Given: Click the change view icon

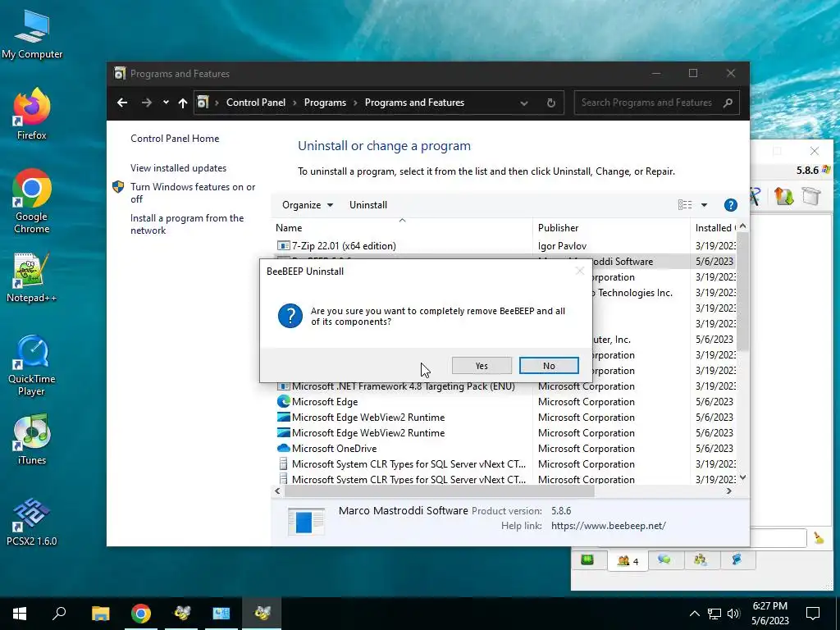Looking at the screenshot, I should (x=685, y=204).
